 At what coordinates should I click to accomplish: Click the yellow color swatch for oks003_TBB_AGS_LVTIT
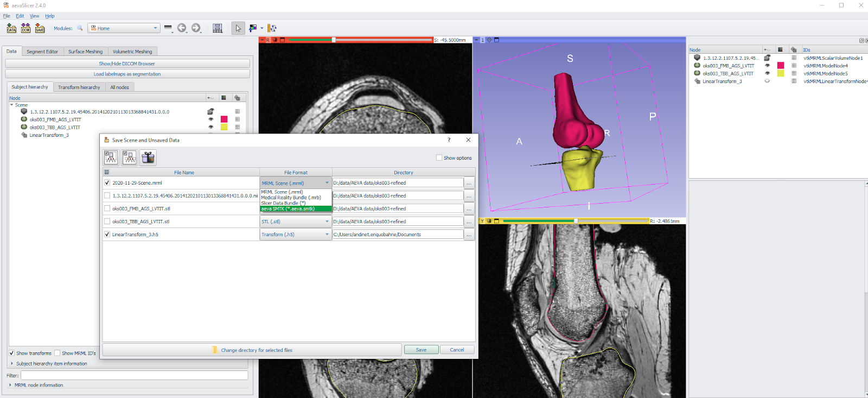(224, 127)
